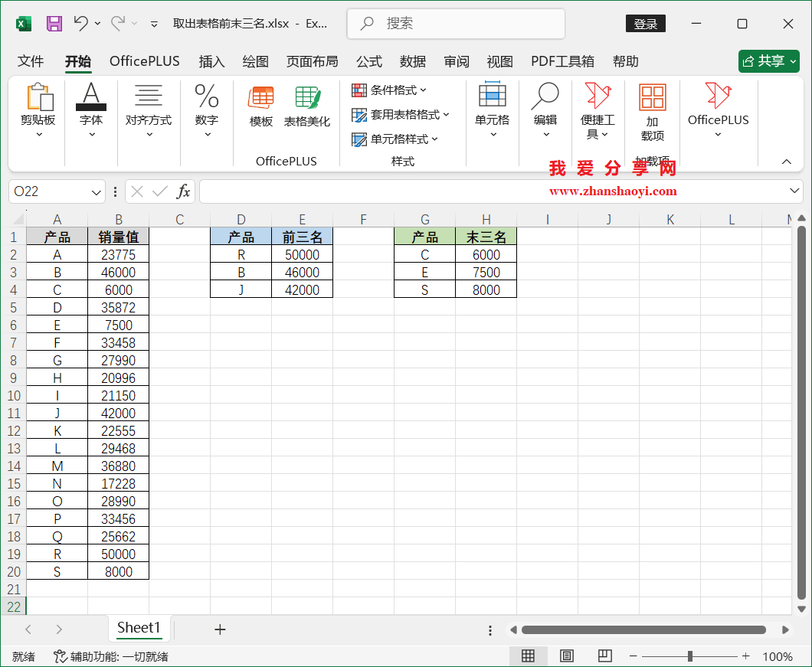Open the 条件格式 (Conditional Formatting) menu
Image resolution: width=812 pixels, height=667 pixels.
[388, 90]
